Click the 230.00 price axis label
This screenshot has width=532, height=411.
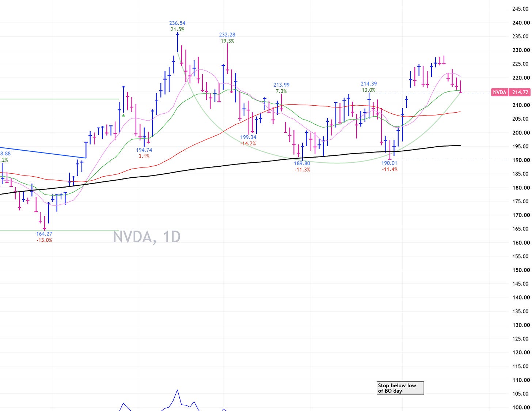tap(521, 50)
